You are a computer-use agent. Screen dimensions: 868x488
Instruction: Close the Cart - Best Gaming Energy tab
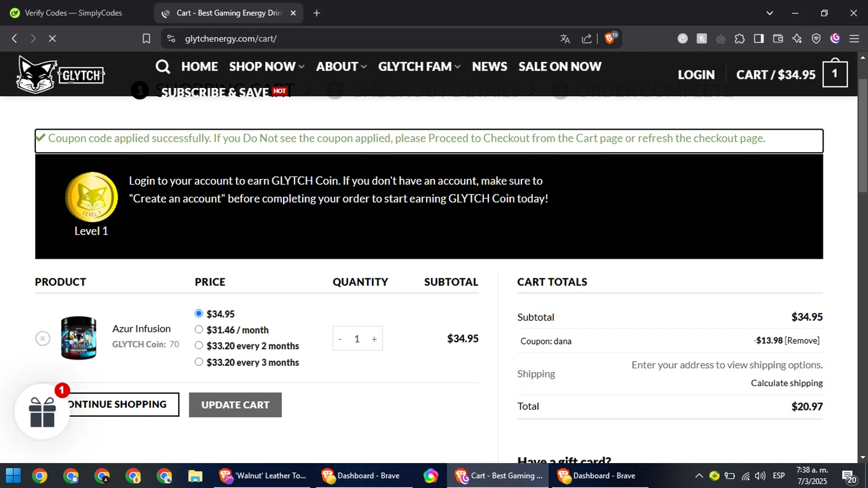[x=293, y=13]
